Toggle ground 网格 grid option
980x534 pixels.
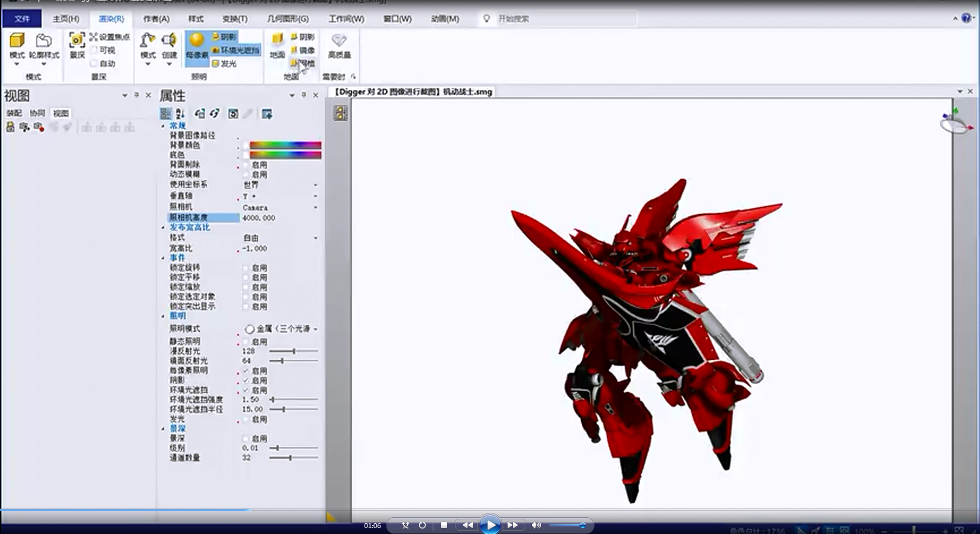[x=302, y=63]
